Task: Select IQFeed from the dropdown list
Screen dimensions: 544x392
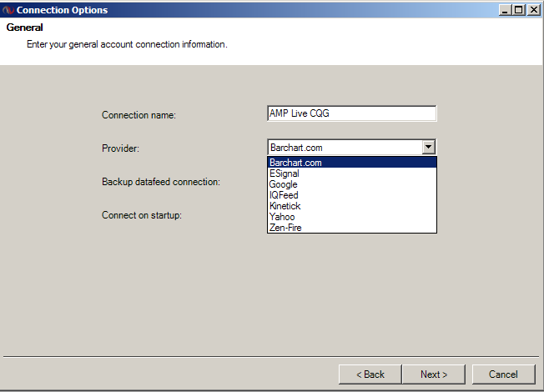Action: (351, 195)
